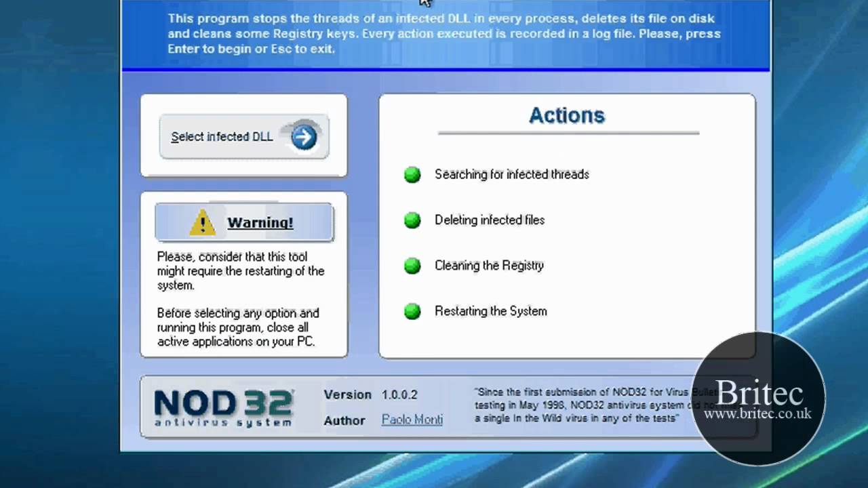The image size is (868, 488).
Task: Select the 'Restarting the System' text
Action: tap(490, 311)
